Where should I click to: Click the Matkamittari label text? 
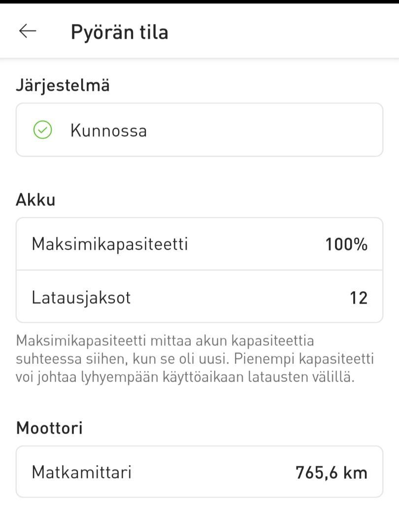81,472
